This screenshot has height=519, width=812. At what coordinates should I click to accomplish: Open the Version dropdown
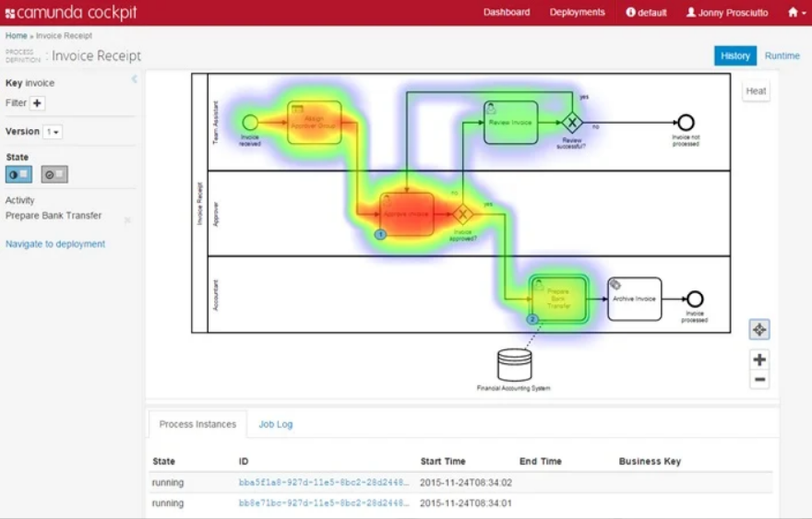point(53,132)
